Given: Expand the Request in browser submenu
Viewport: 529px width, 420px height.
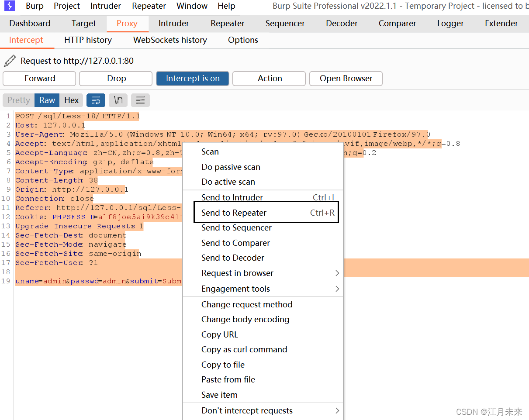Looking at the screenshot, I should [263, 273].
